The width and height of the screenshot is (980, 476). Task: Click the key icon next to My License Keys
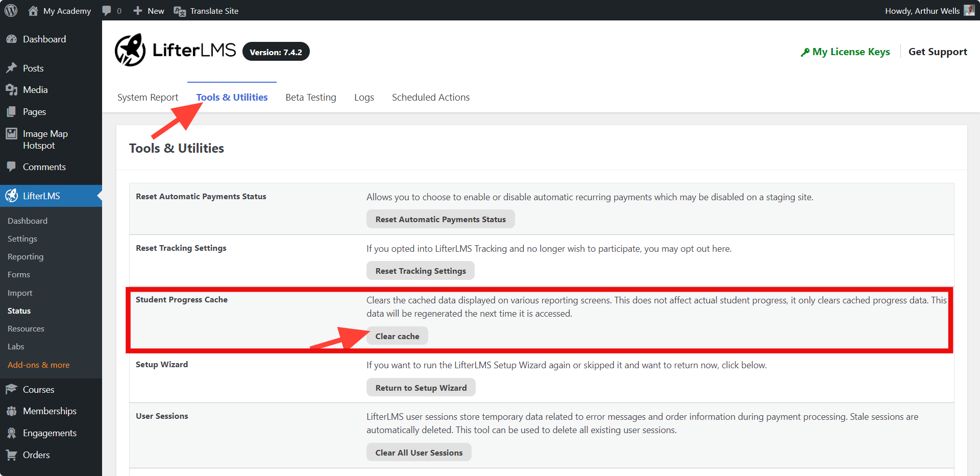(805, 52)
